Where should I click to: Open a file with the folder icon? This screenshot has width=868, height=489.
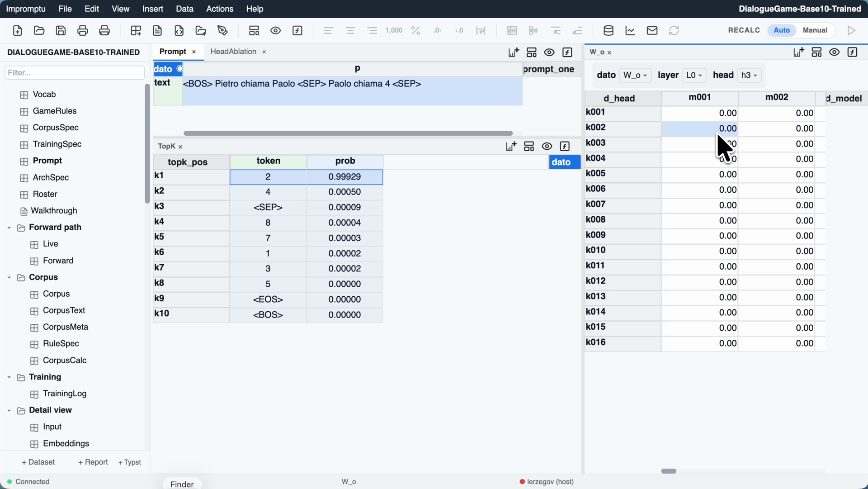coord(39,30)
